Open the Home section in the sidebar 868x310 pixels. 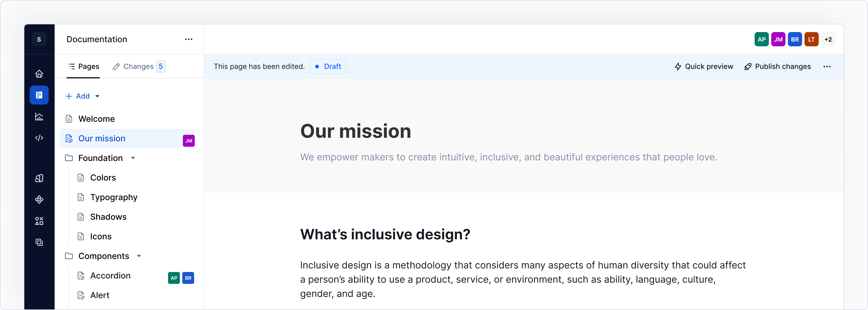tap(39, 73)
